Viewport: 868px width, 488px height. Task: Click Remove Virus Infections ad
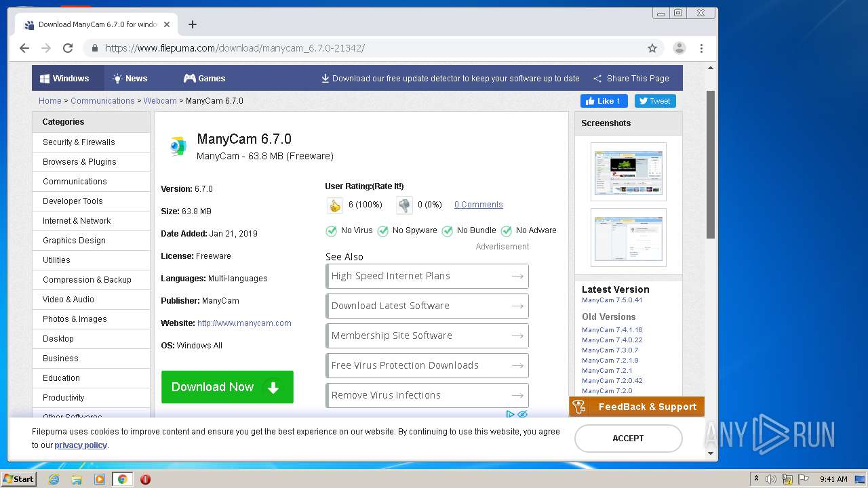427,395
